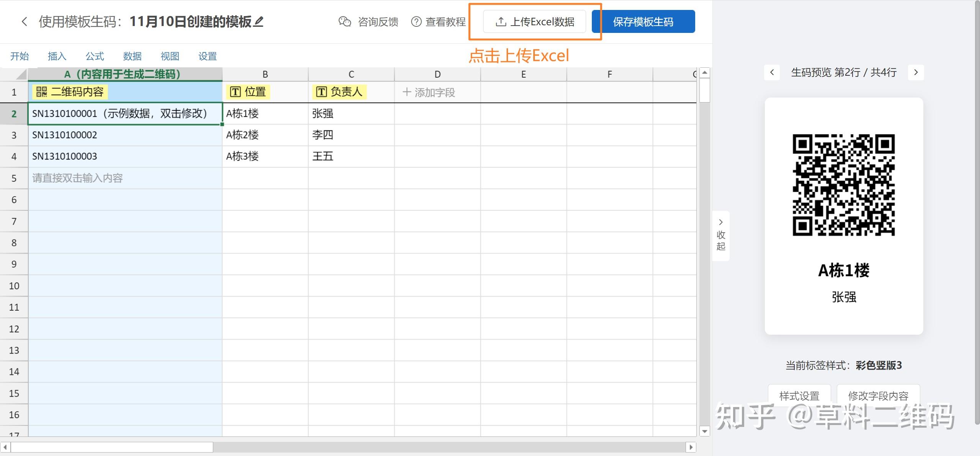This screenshot has height=456, width=980.
Task: Click the 负责人 field header
Action: pyautogui.click(x=339, y=92)
